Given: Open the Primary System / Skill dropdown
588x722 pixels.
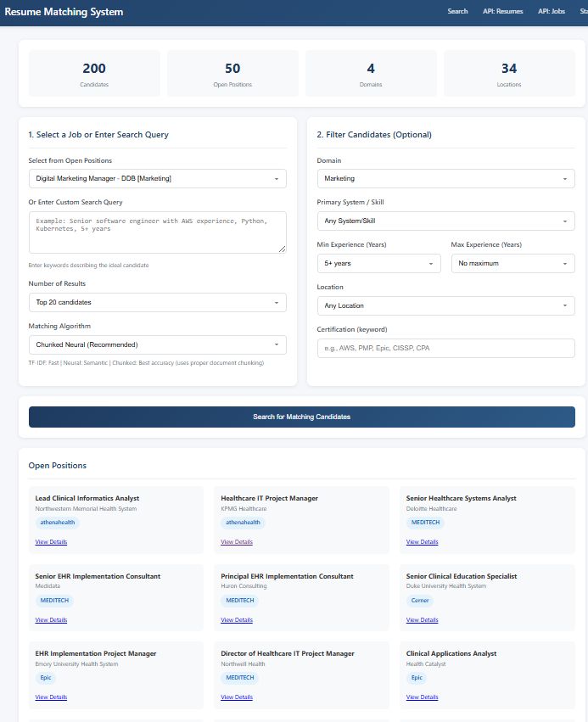Looking at the screenshot, I should (x=445, y=221).
